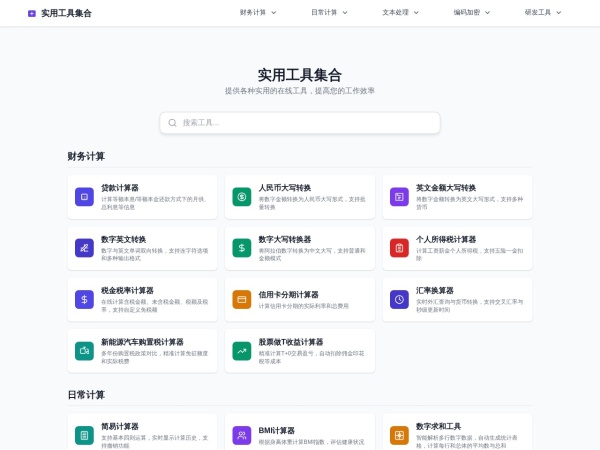Image resolution: width=600 pixels, height=450 pixels.
Task: Click the 数字求和工具 orange icon
Action: tap(399, 435)
